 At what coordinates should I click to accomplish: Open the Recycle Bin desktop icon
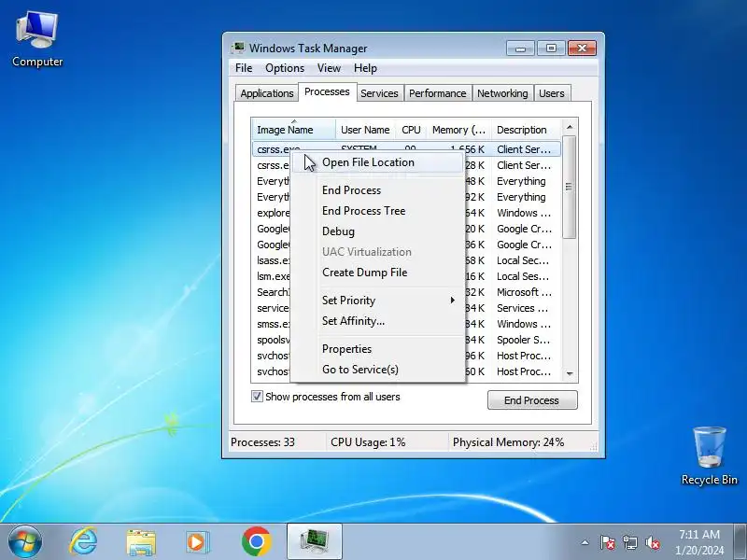click(709, 455)
